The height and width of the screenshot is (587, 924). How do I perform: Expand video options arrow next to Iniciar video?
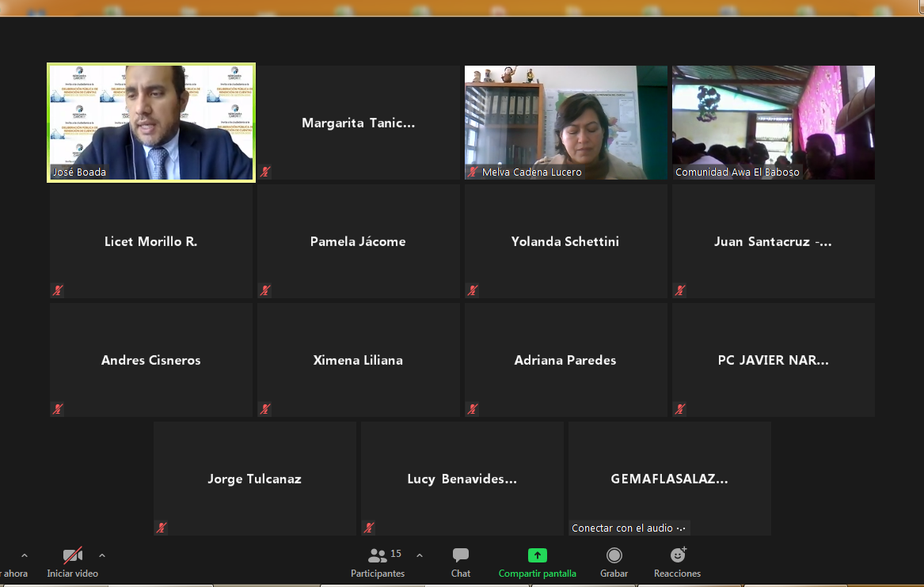pos(102,555)
